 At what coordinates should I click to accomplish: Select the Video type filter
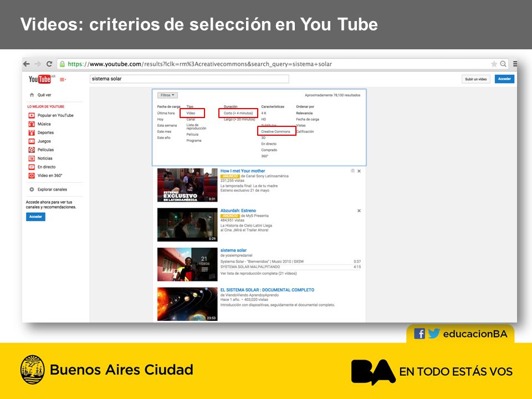pos(191,113)
